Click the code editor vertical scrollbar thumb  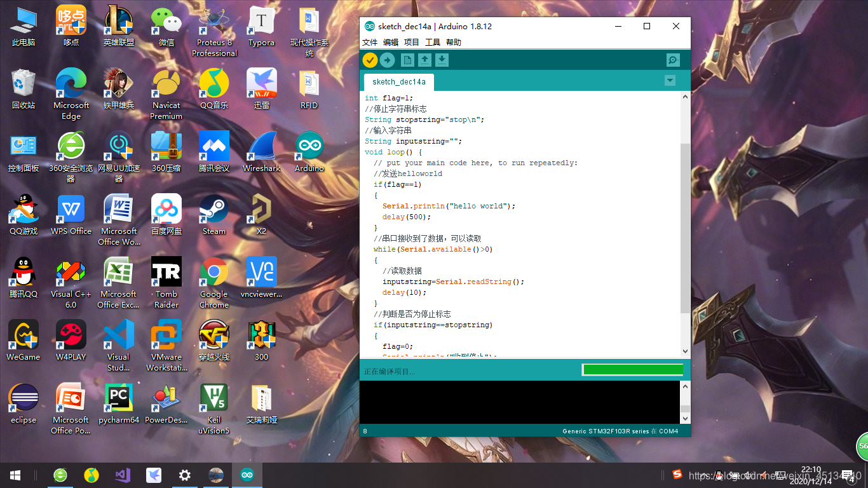pos(685,228)
